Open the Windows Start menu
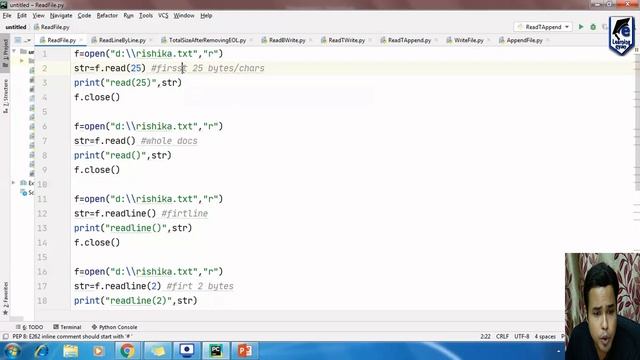The width and height of the screenshot is (640, 360). point(12,351)
